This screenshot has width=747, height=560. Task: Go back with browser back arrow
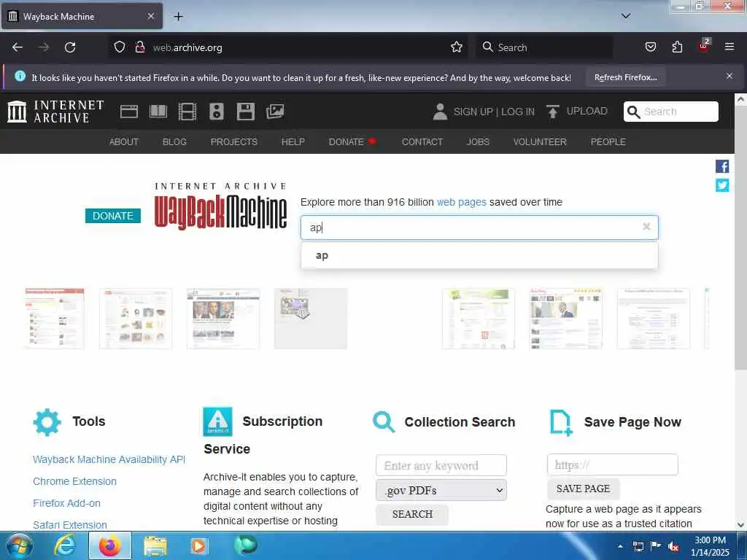[x=18, y=47]
